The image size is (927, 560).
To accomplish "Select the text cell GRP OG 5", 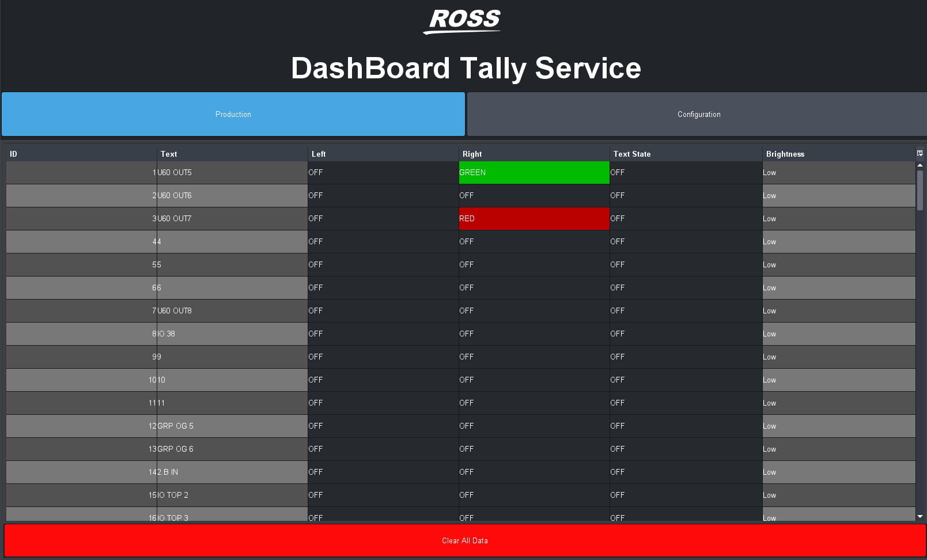I will (x=232, y=426).
